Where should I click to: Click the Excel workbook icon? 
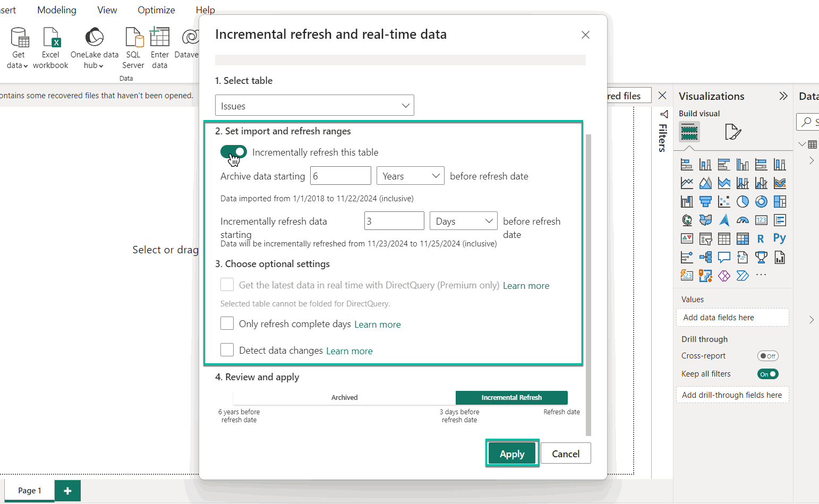(51, 38)
